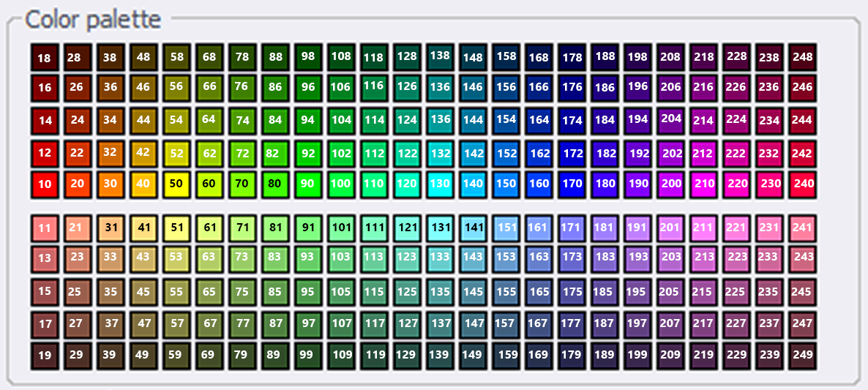Viewport: 868px width, 390px height.
Task: Click color swatch number 204
Action: coord(671,121)
